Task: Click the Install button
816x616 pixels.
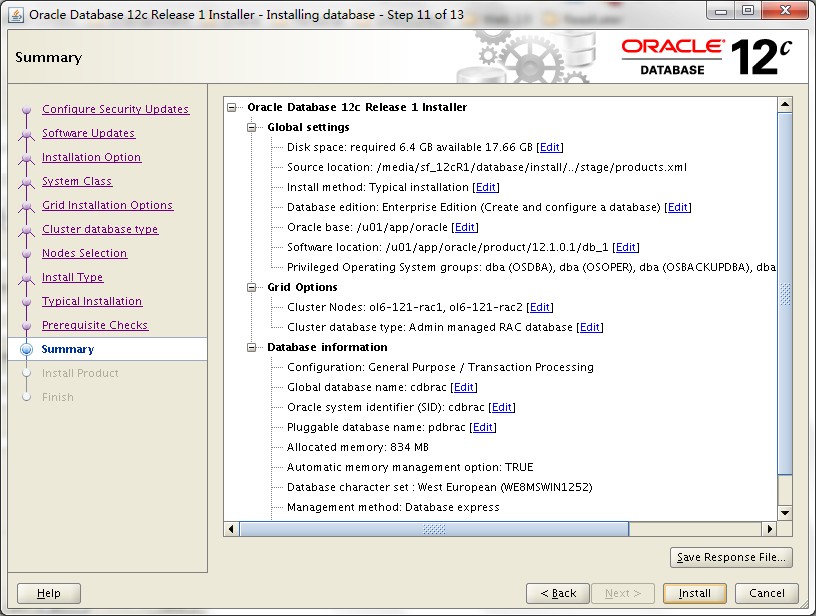Action: click(694, 593)
